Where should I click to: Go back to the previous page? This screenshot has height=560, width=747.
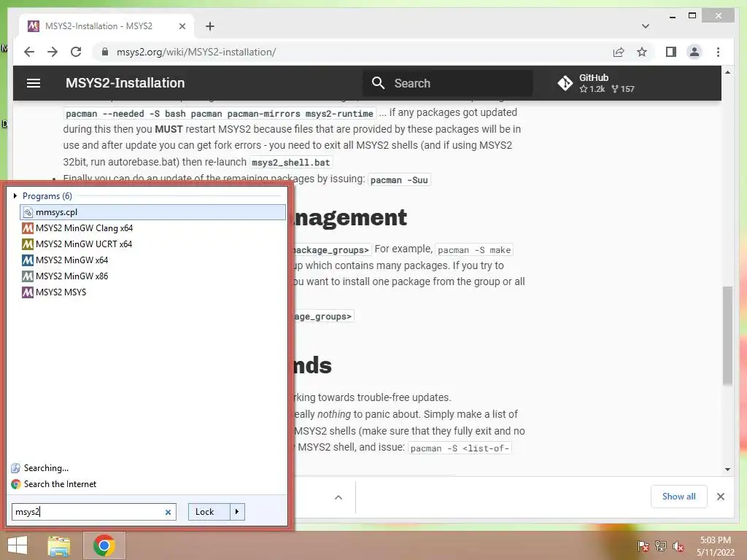pos(29,52)
